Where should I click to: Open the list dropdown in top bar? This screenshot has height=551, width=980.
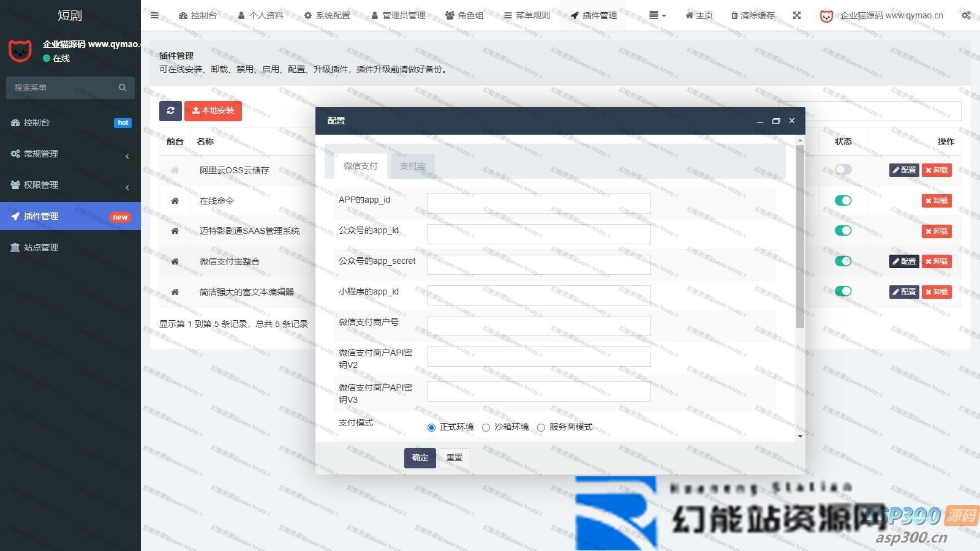click(x=657, y=15)
